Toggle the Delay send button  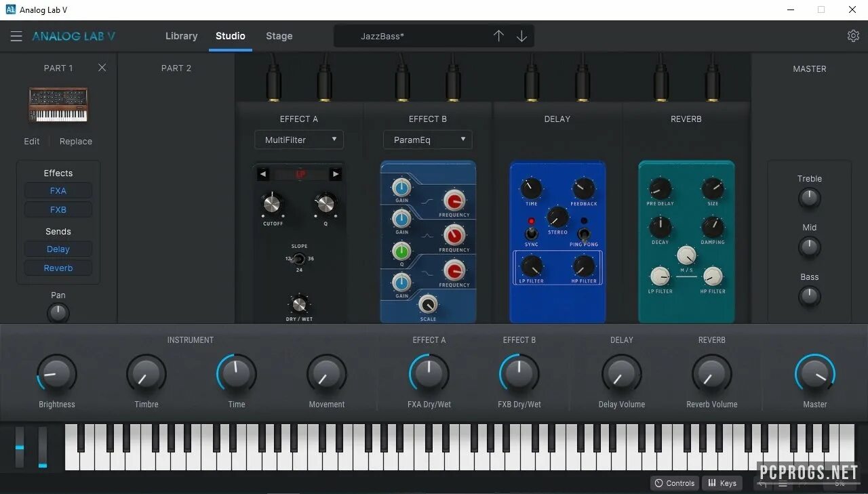pyautogui.click(x=58, y=249)
